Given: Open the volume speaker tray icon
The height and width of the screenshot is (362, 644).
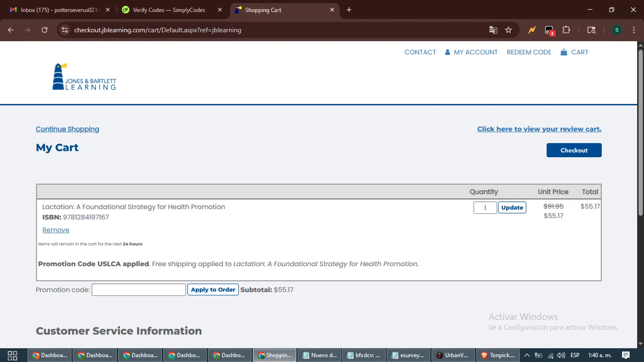Looking at the screenshot, I should (561, 356).
